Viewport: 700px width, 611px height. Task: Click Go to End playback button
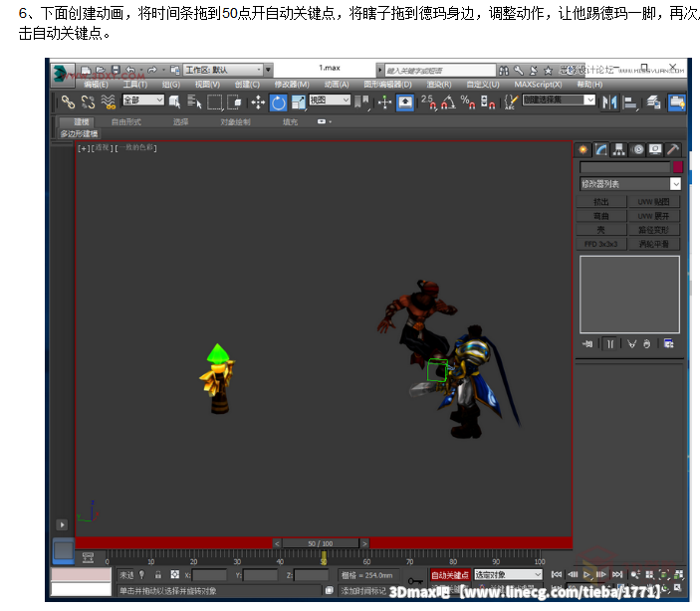coord(617,574)
